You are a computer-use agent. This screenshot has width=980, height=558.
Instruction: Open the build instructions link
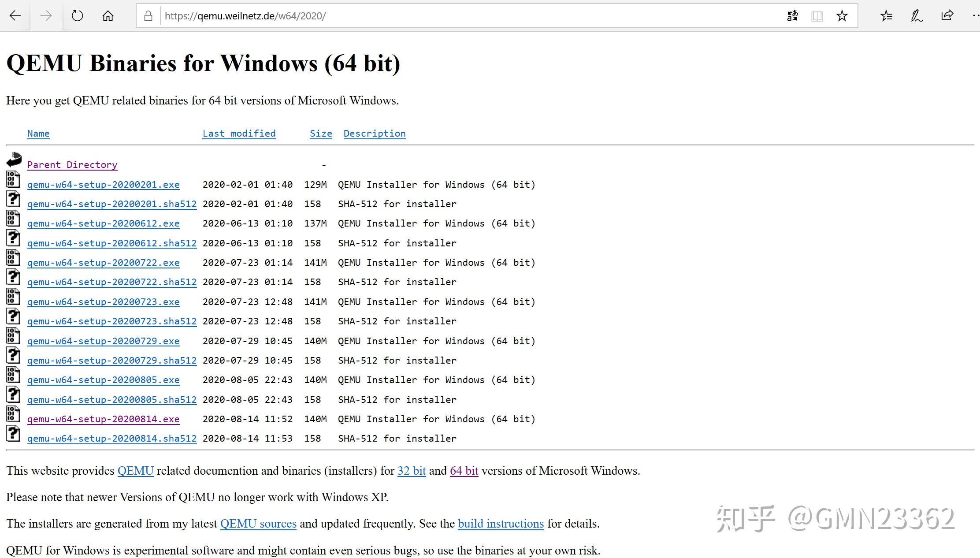(x=500, y=524)
